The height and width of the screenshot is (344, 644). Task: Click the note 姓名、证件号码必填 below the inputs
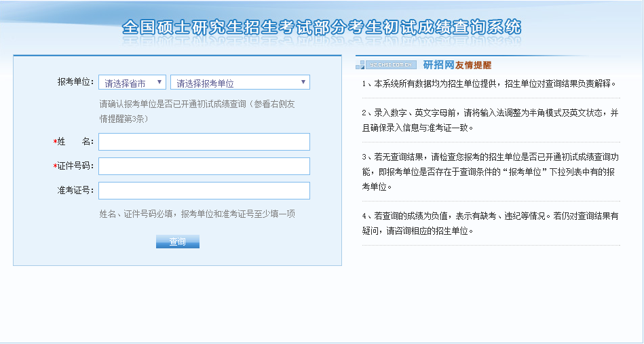pyautogui.click(x=197, y=214)
